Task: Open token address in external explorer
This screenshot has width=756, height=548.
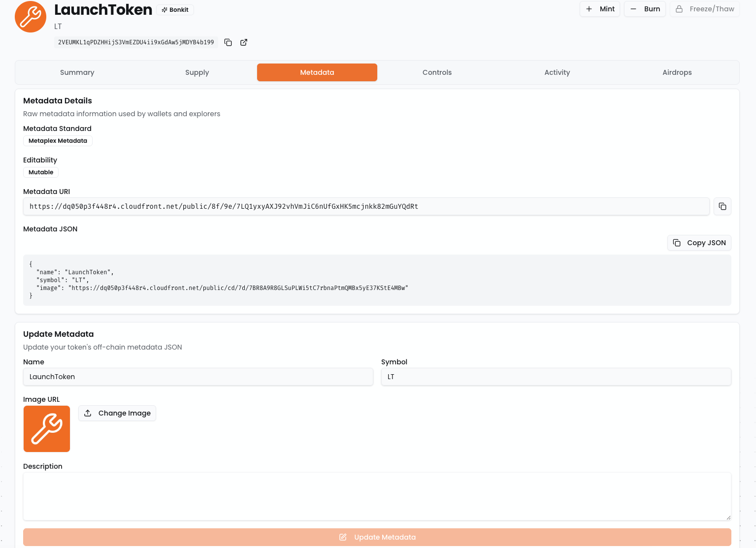Action: pos(244,42)
